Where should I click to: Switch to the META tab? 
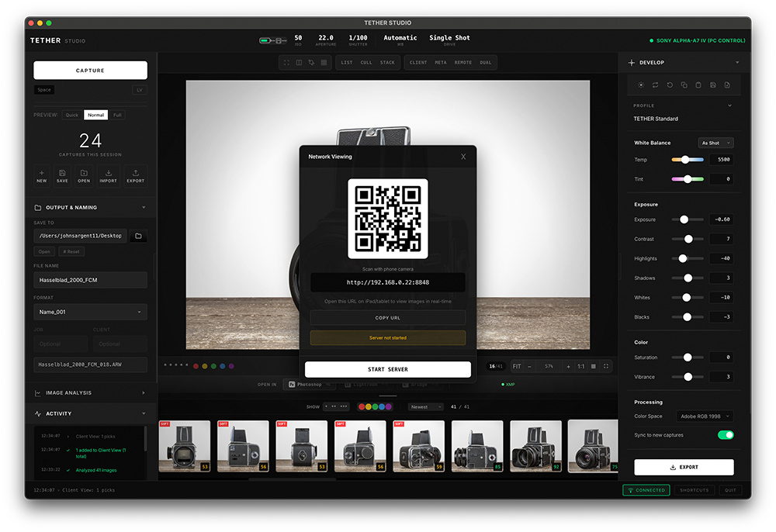[x=441, y=62]
